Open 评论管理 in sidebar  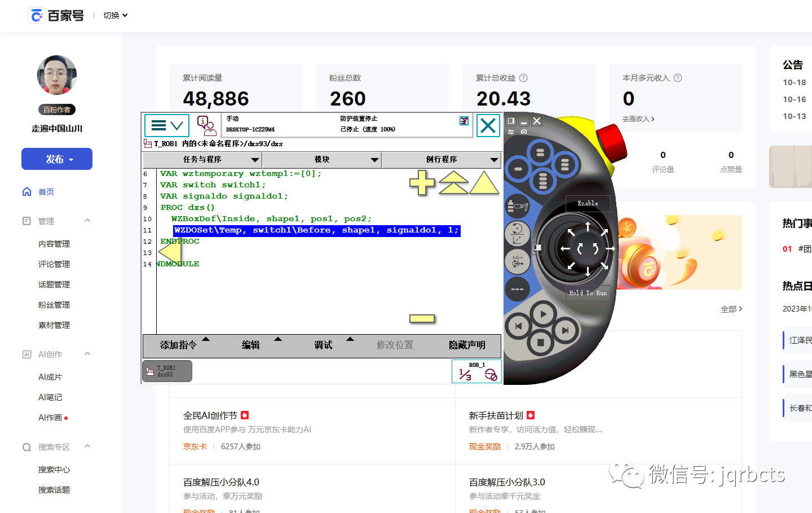(54, 264)
